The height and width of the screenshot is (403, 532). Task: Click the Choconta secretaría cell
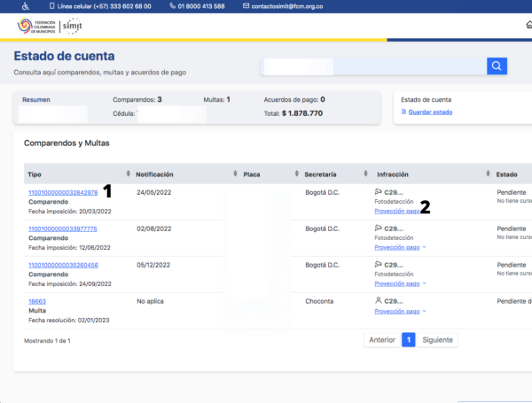[319, 301]
